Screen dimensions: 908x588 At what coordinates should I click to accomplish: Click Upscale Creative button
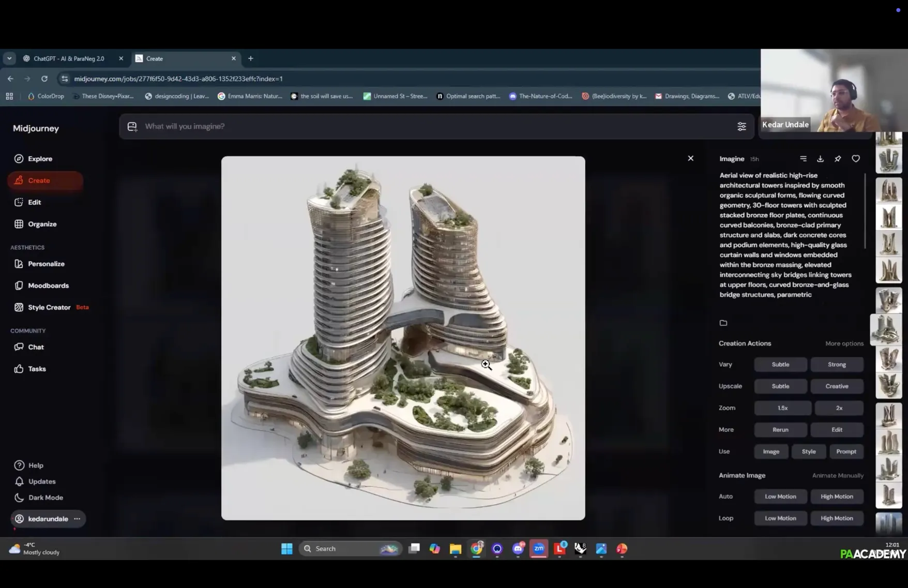point(836,386)
